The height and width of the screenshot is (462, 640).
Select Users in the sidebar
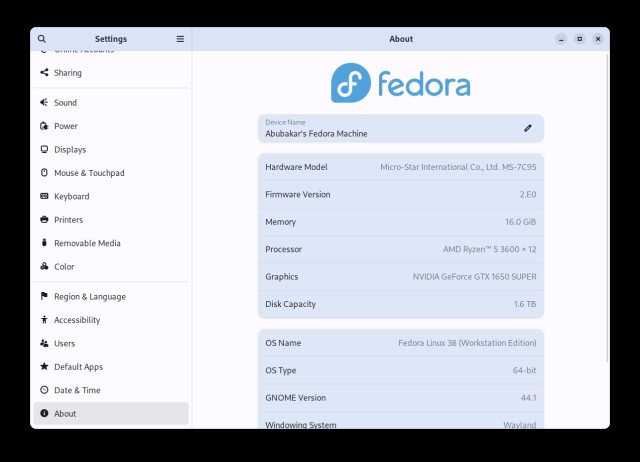111,343
